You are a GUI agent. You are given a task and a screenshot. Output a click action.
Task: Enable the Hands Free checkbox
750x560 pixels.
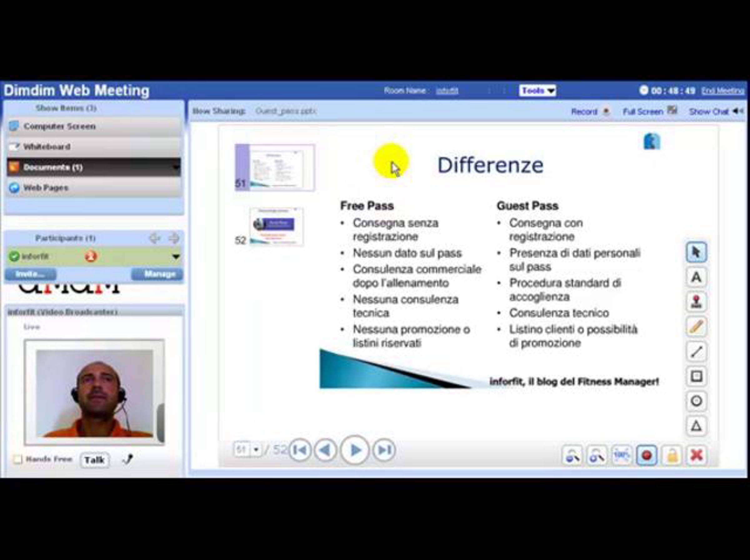point(17,459)
